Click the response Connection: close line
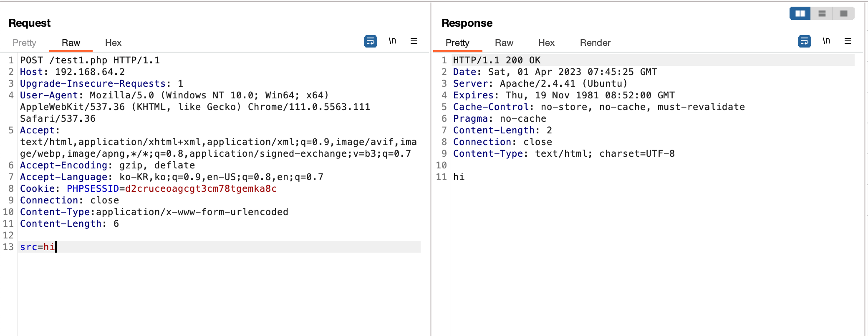 pos(502,142)
